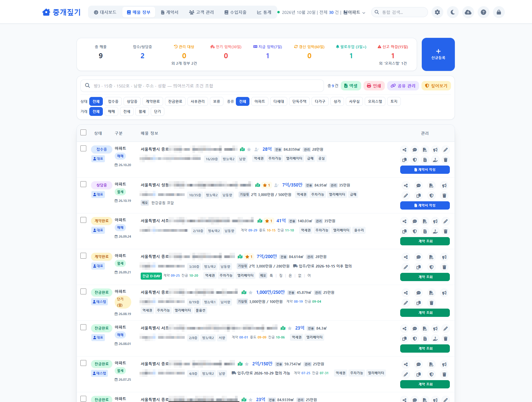
Task: Click the share icon on the 28억 listing
Action: (x=405, y=150)
